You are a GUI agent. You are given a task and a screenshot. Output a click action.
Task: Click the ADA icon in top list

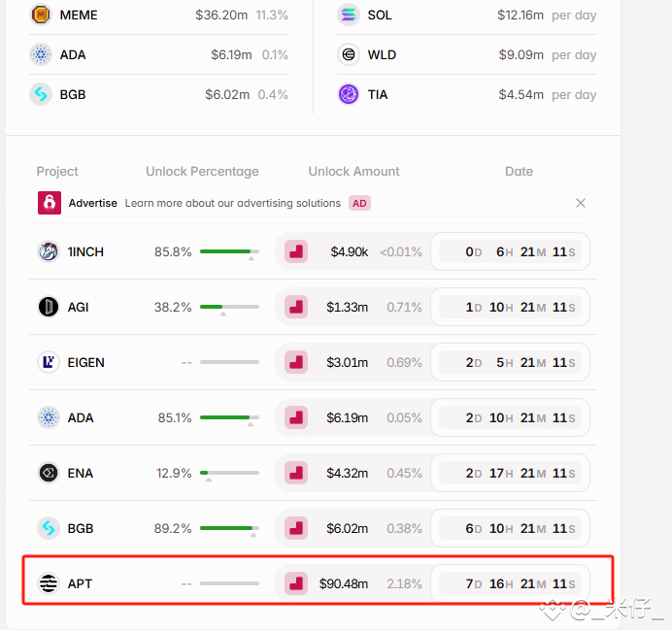click(41, 54)
